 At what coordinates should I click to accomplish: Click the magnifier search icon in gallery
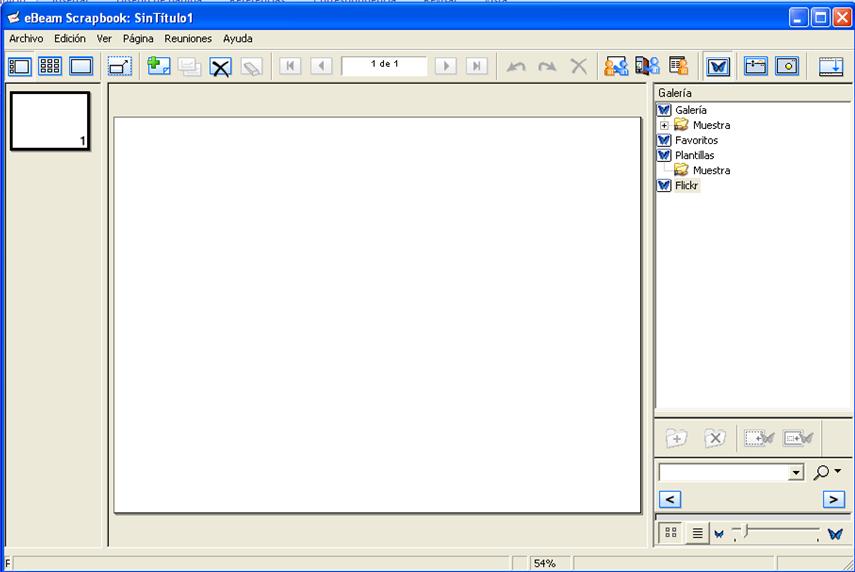click(x=821, y=472)
